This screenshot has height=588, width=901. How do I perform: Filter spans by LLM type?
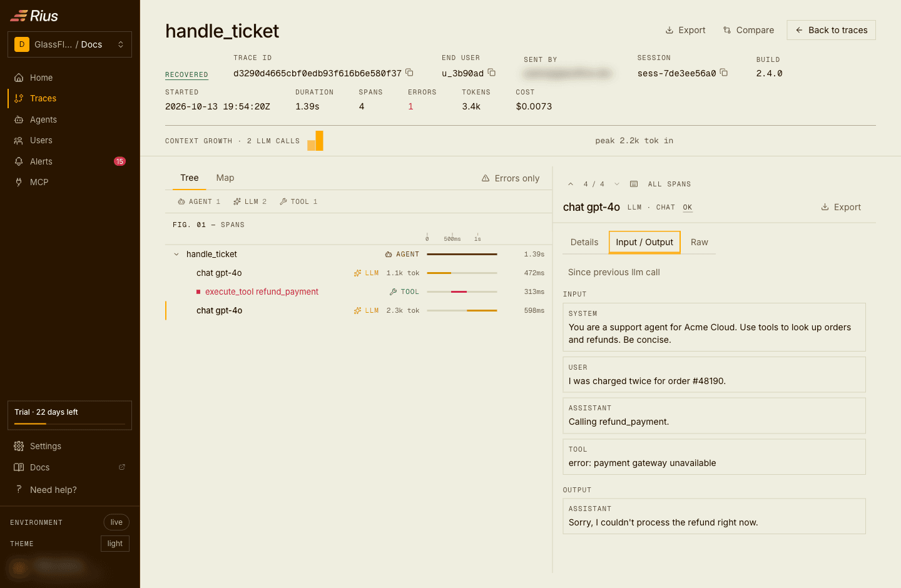(250, 201)
